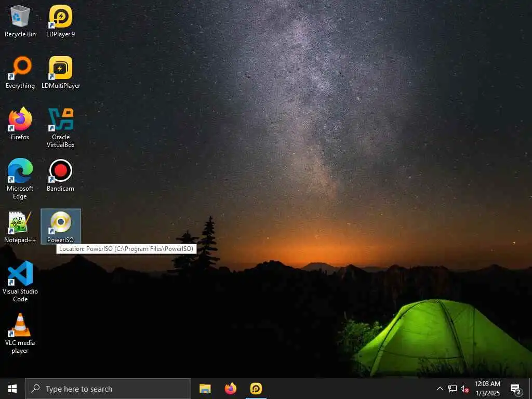Click the Show desktop strip at taskbar end
The height and width of the screenshot is (399, 532).
[x=530, y=389]
